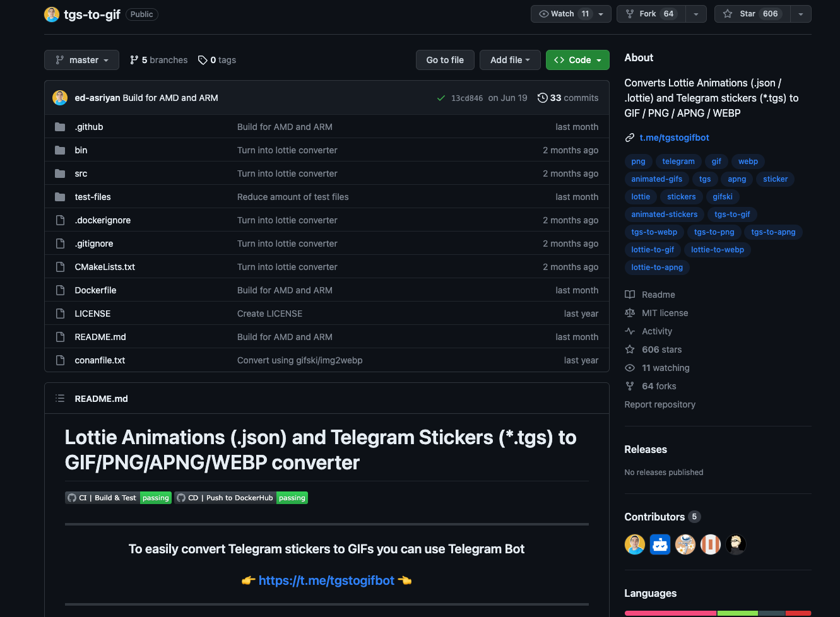This screenshot has height=617, width=840.
Task: Click the CI Build & Test passing badge
Action: 118,498
